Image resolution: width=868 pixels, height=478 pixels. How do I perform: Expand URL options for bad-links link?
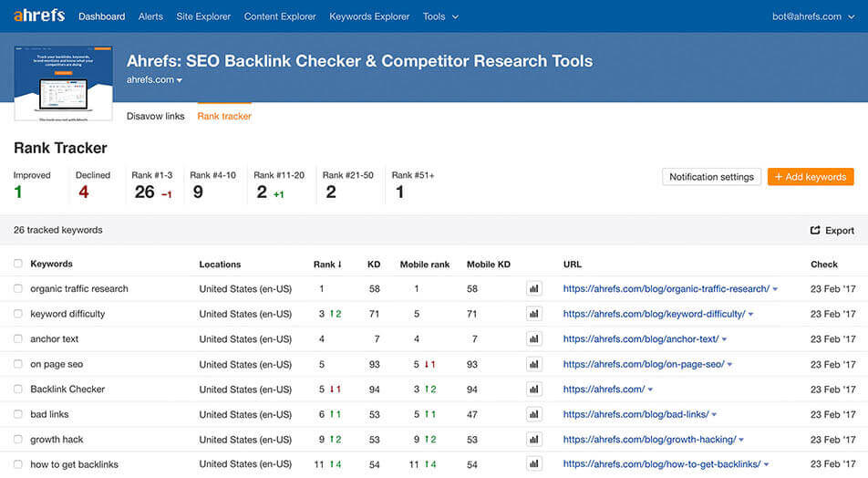point(714,414)
